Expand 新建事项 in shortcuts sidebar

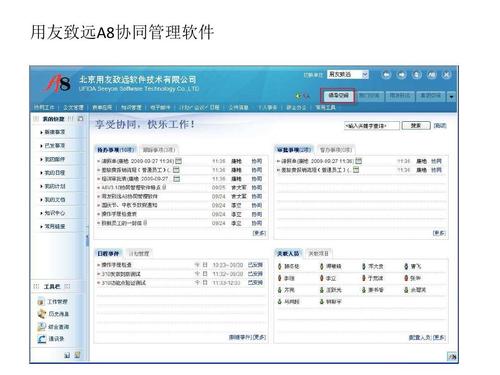[x=53, y=132]
